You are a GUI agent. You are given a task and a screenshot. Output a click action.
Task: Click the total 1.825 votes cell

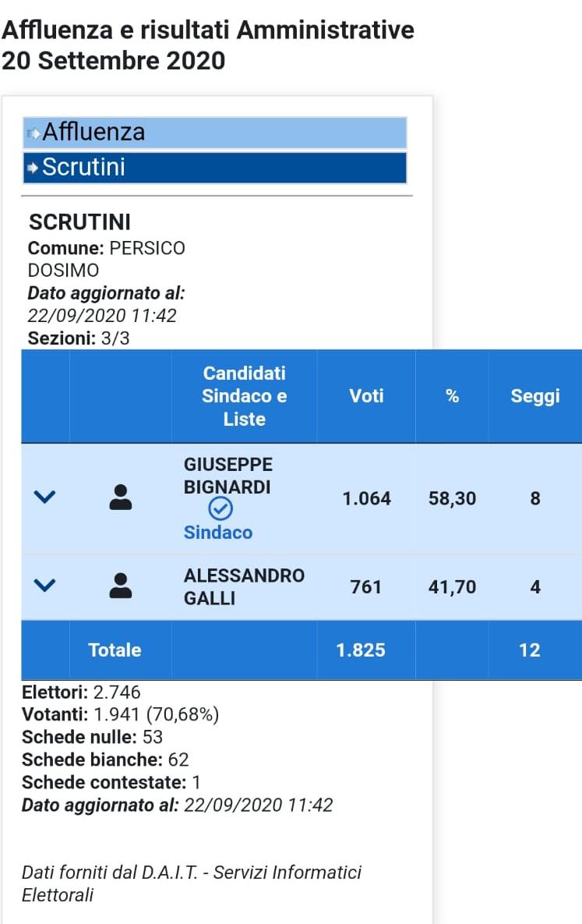coord(361,650)
